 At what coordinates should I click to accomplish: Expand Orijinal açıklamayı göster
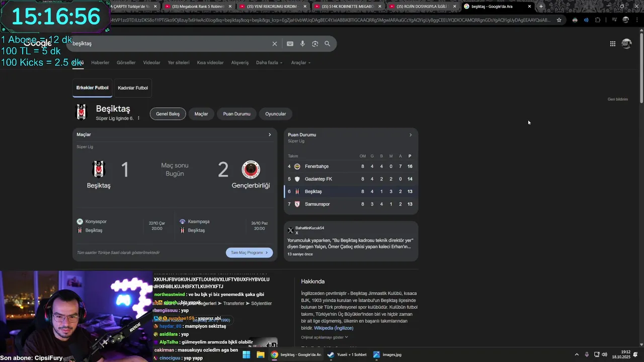(x=325, y=337)
